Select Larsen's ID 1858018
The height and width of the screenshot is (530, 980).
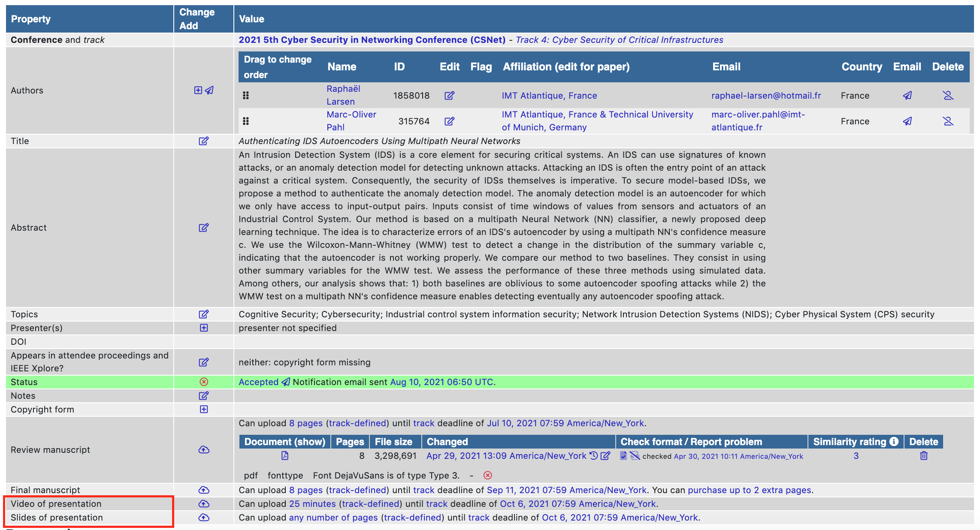(x=411, y=95)
